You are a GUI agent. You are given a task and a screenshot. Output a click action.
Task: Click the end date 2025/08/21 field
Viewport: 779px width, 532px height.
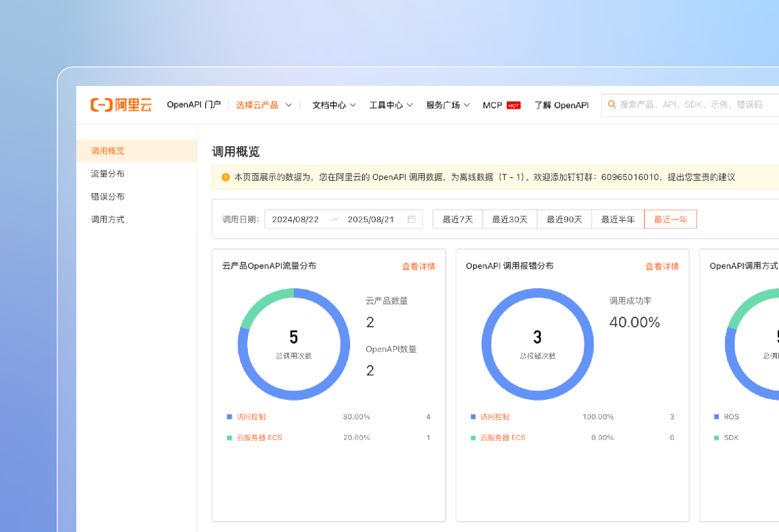click(x=371, y=219)
